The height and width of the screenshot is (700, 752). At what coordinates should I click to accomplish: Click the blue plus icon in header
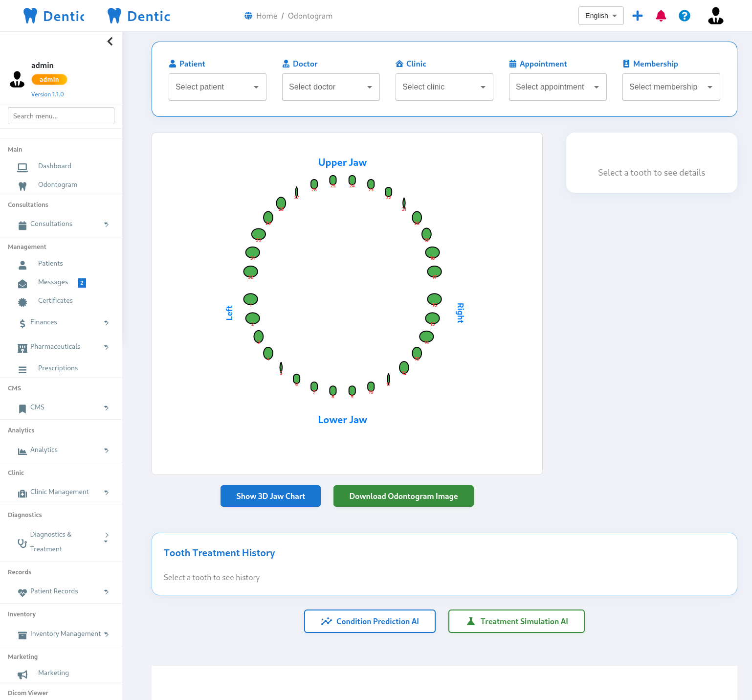click(x=637, y=16)
